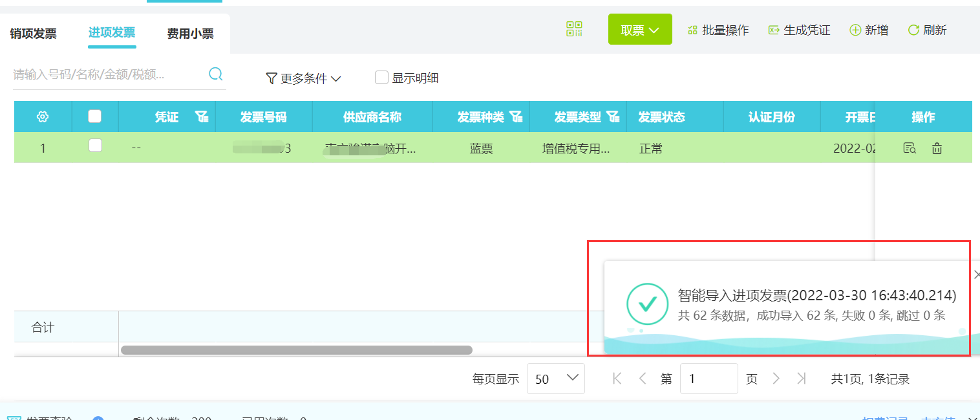This screenshot has width=980, height=420.
Task: Refresh the list with 刷新
Action: [928, 30]
